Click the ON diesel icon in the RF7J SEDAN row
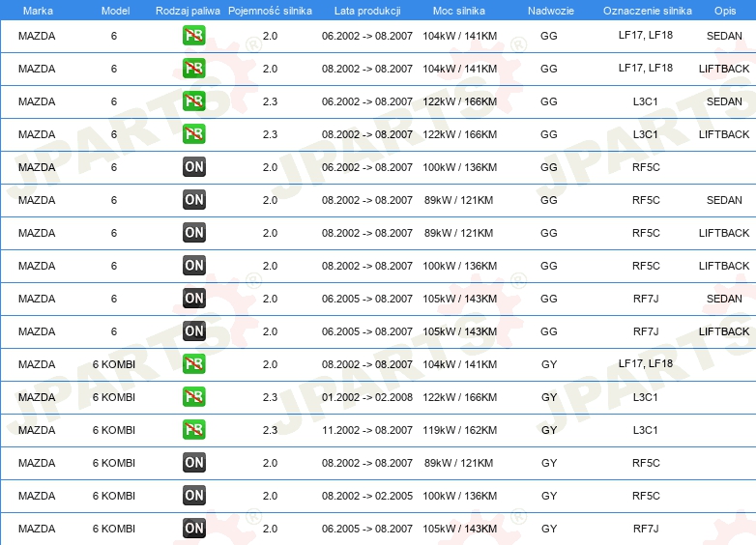756x545 pixels. pos(193,299)
